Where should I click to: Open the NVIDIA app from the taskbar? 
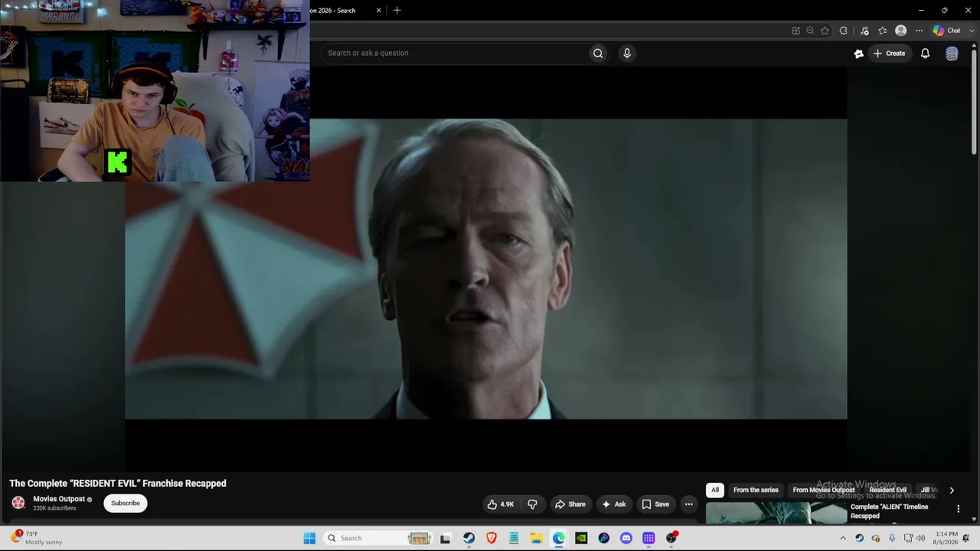tap(581, 538)
